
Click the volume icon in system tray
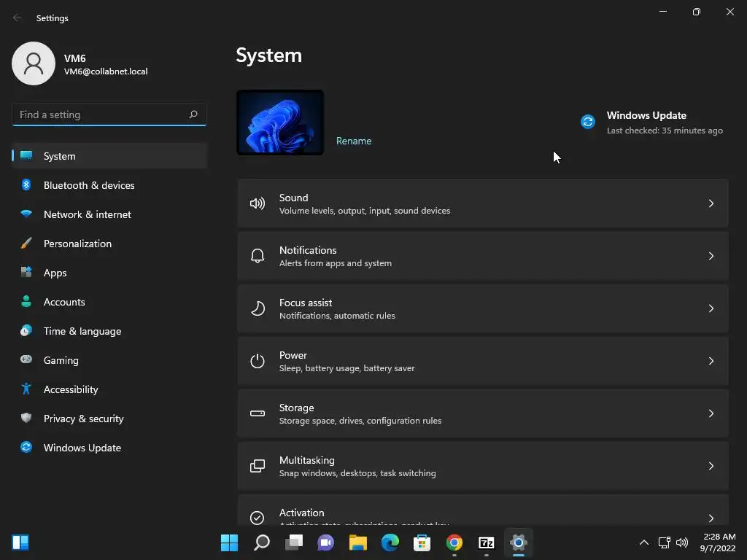pyautogui.click(x=682, y=542)
